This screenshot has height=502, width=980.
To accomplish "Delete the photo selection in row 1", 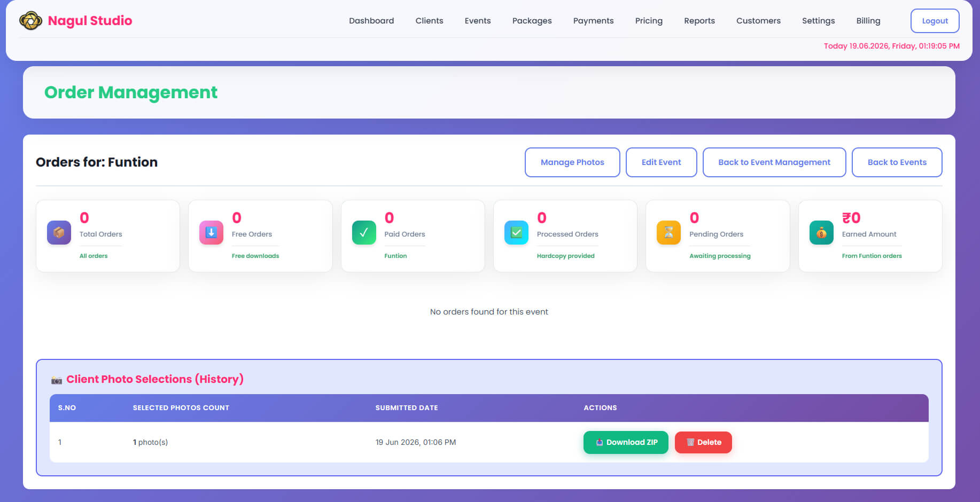I will point(703,442).
